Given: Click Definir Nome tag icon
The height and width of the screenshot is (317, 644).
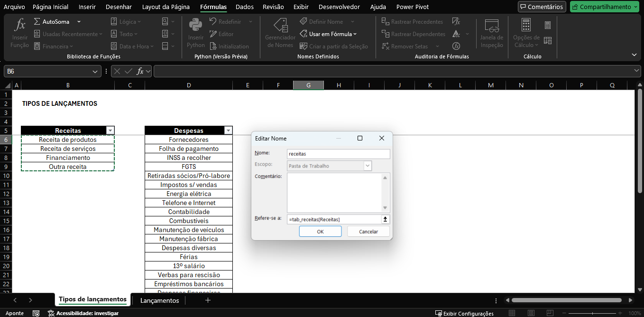Looking at the screenshot, I should tap(304, 22).
